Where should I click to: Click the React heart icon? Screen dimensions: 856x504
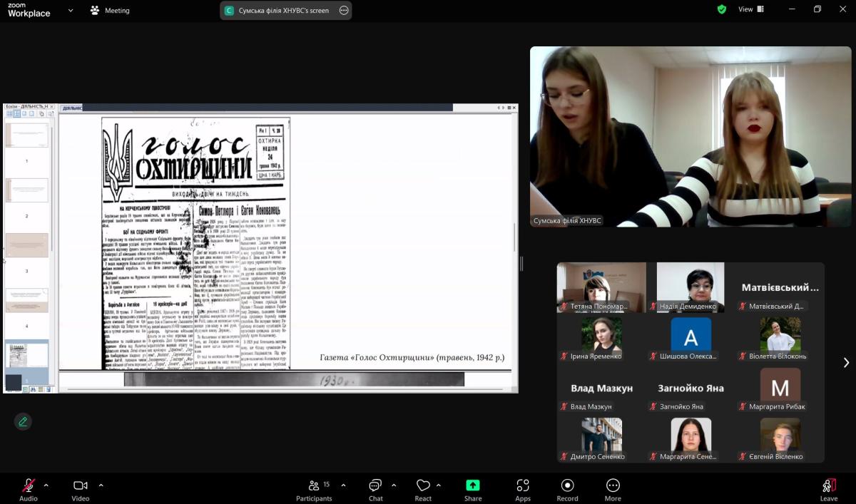tap(423, 488)
